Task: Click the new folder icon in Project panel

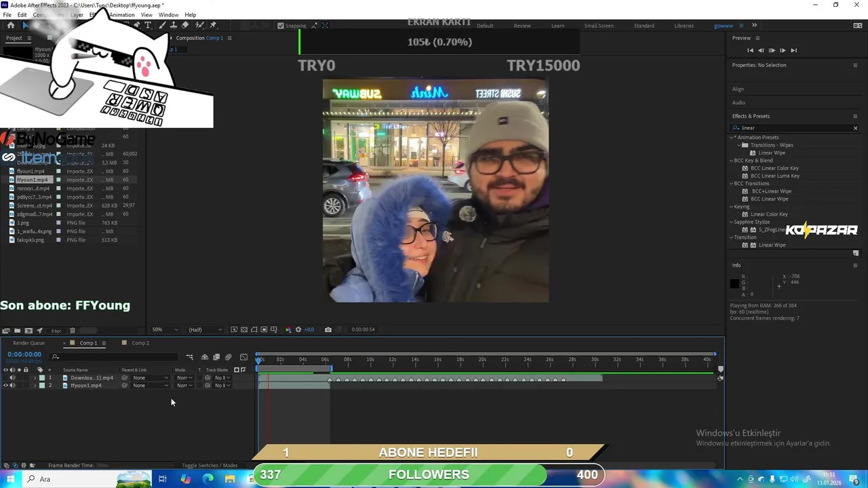Action: [x=17, y=331]
